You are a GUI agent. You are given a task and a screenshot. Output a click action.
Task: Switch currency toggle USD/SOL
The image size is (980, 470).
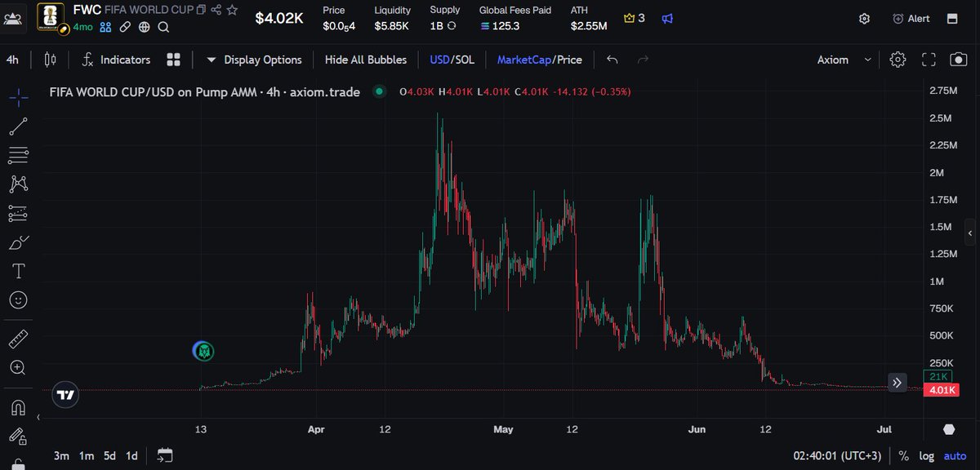pos(452,60)
